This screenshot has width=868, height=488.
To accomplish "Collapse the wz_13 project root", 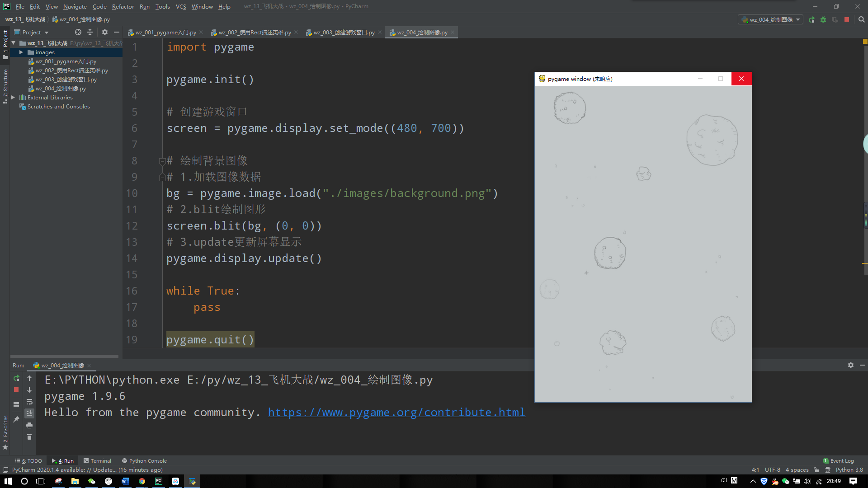I will coord(14,43).
